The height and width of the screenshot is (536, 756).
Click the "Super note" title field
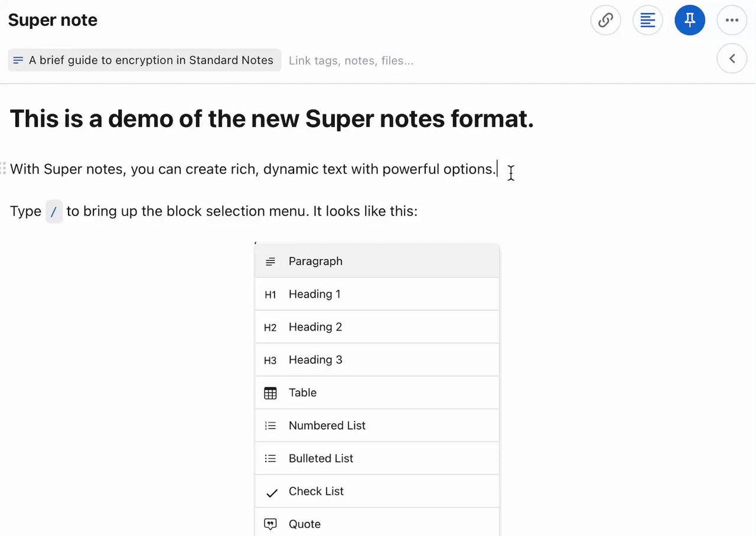53,20
